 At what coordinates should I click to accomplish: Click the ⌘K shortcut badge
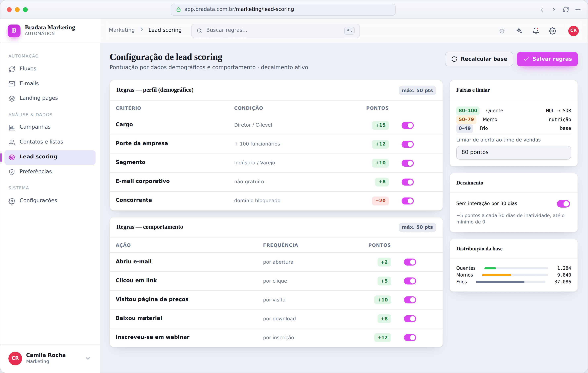[x=349, y=31]
